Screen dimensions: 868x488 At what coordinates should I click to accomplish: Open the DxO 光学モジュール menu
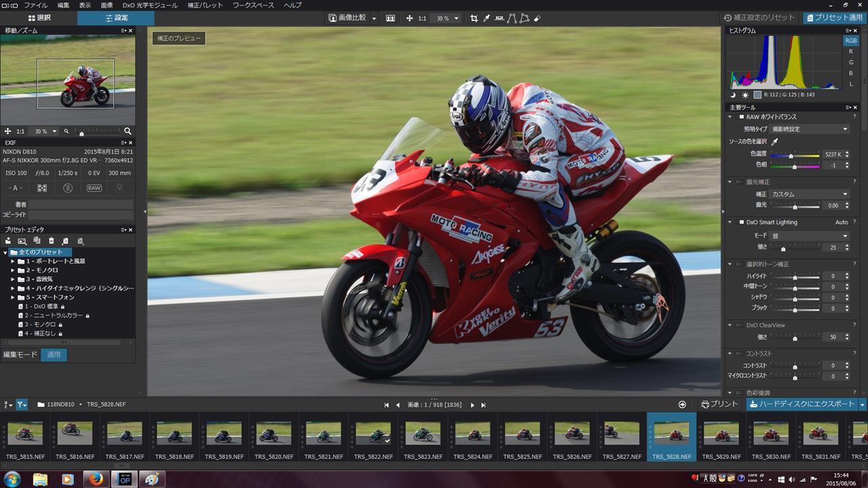click(150, 5)
